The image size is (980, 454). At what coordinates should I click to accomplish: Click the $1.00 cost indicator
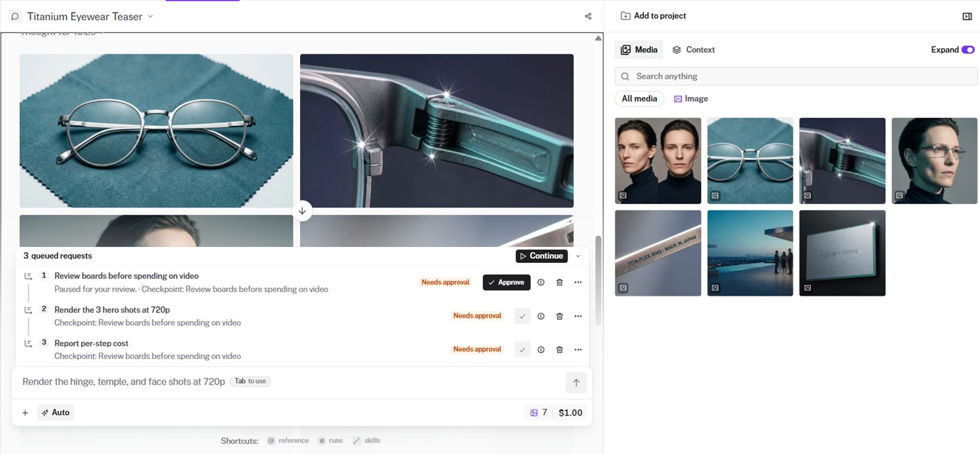point(570,413)
